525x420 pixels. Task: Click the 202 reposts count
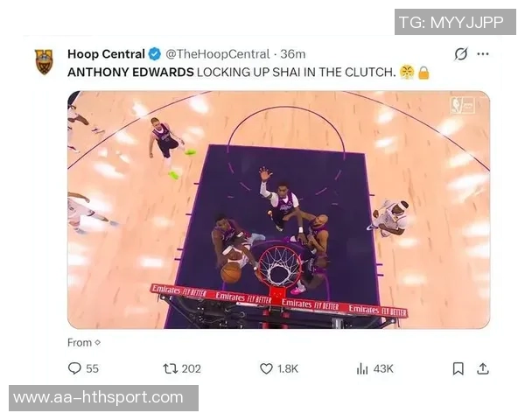pyautogui.click(x=191, y=368)
